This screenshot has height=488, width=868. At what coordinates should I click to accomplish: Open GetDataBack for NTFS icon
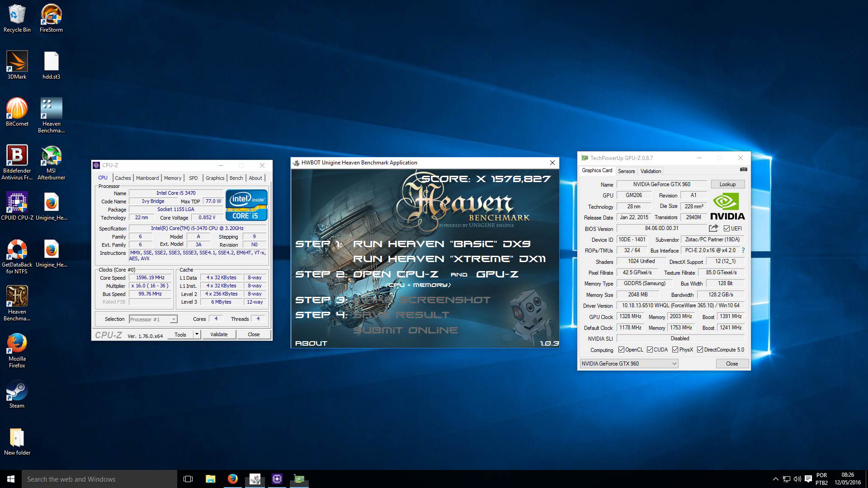[x=17, y=257]
